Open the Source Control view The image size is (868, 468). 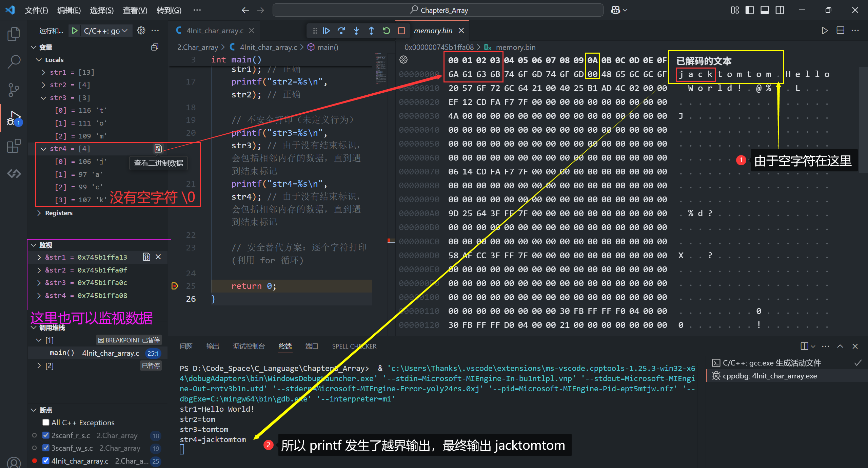pos(14,90)
